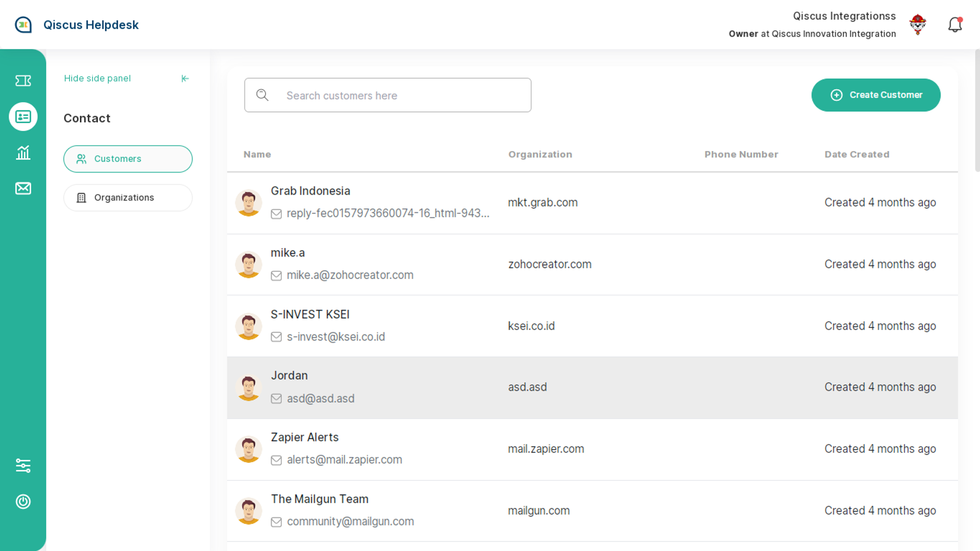Click the power logout icon in sidebar
980x551 pixels.
pyautogui.click(x=23, y=501)
